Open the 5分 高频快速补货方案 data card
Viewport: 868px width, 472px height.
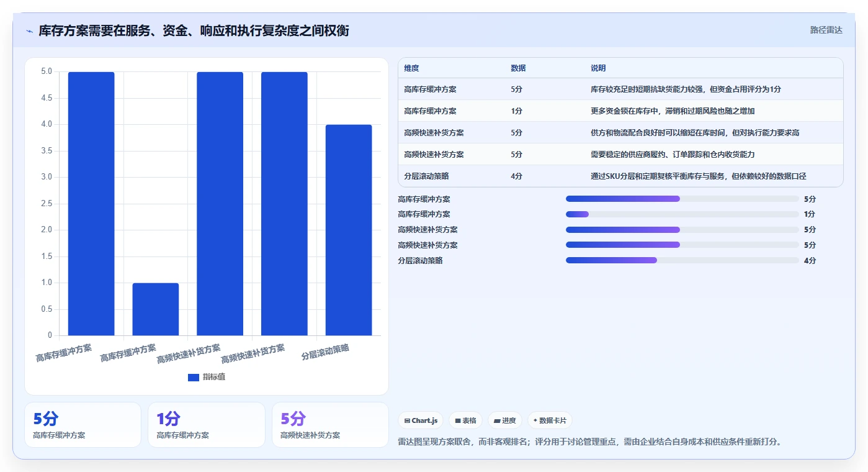click(x=330, y=425)
